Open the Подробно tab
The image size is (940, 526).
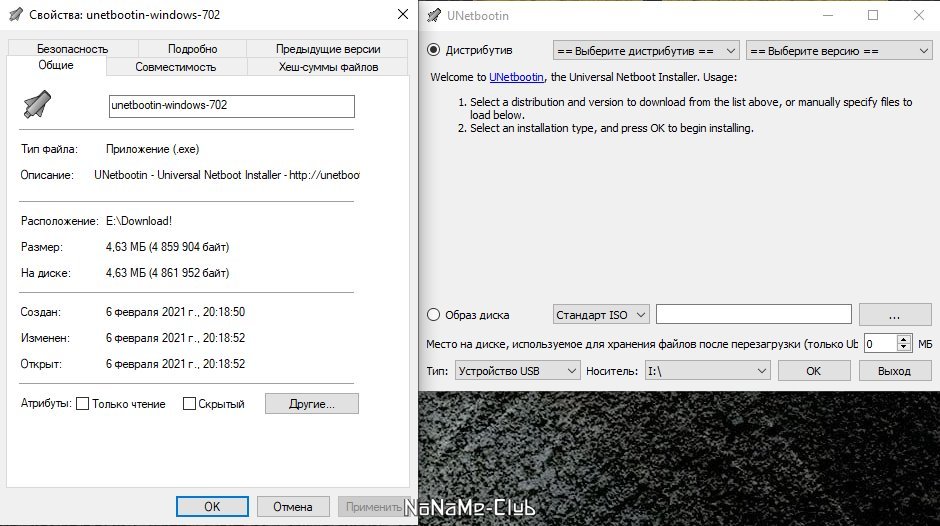[192, 49]
